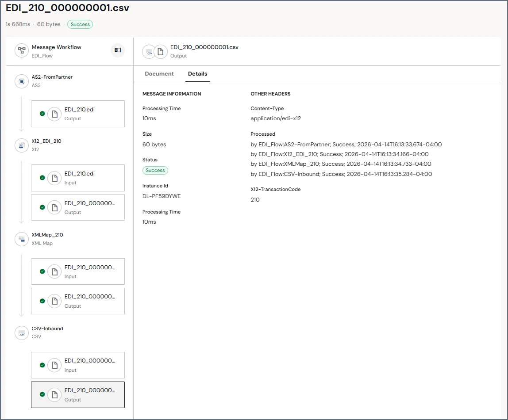Click the EDI_Flow subtitle
Screen dimensions: 508x420
42,56
